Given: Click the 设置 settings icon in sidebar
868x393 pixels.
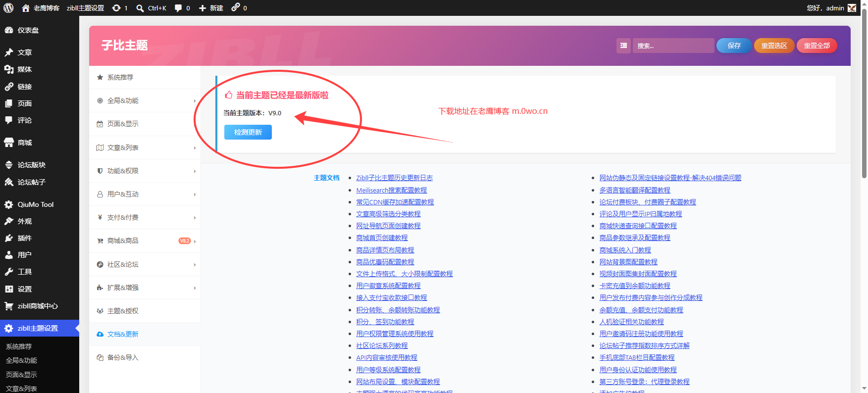Looking at the screenshot, I should point(9,289).
